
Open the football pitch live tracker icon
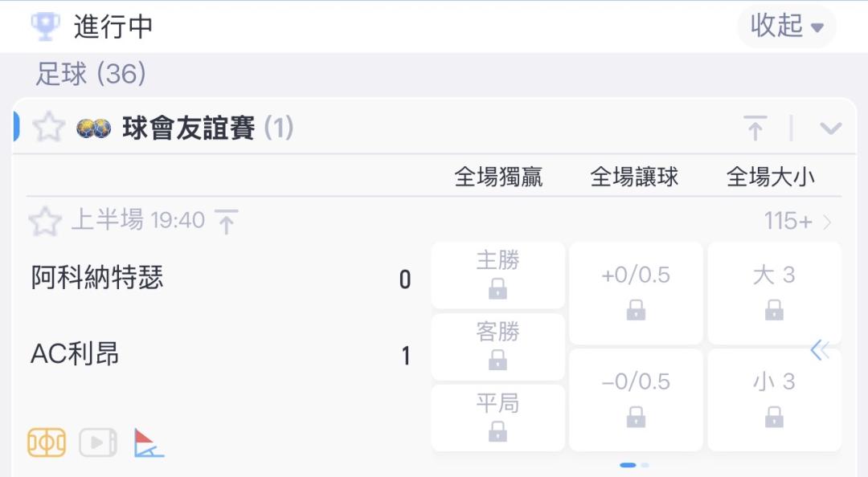coord(47,442)
